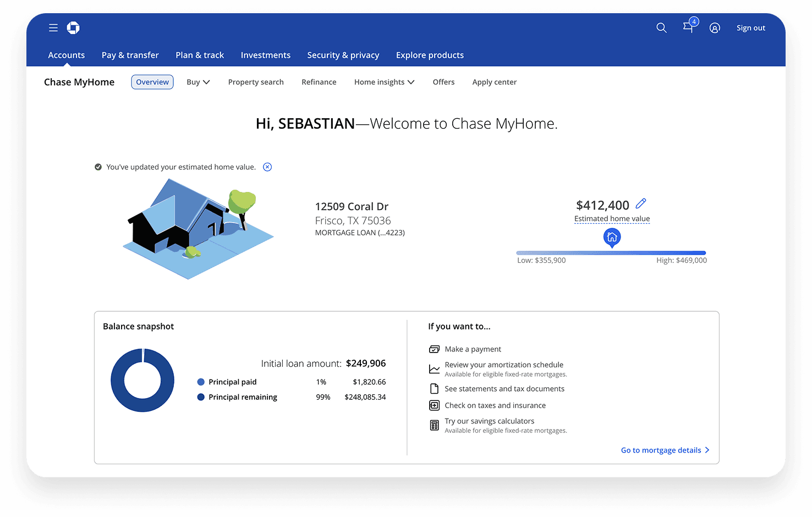The width and height of the screenshot is (812, 517).
Task: Click the Estimated home value label
Action: tap(612, 219)
